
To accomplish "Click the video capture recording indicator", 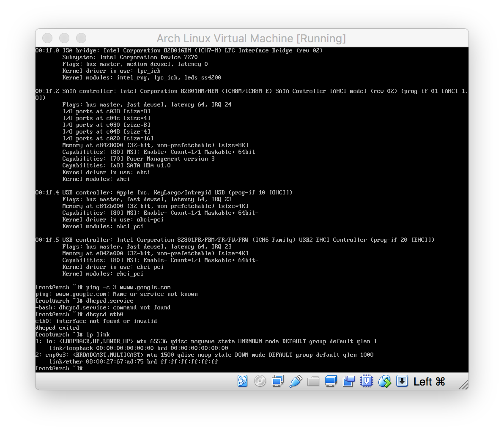I will [349, 381].
